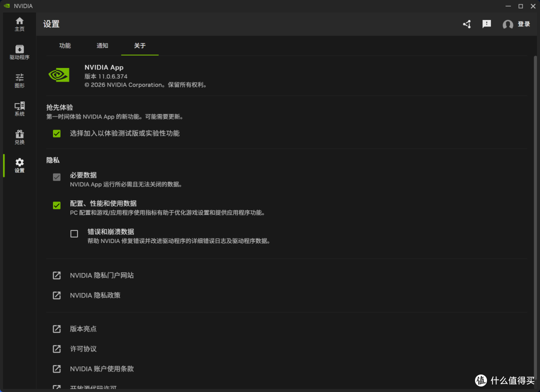Switch to the 通知 tab
Image resolution: width=540 pixels, height=392 pixels.
pyautogui.click(x=102, y=46)
